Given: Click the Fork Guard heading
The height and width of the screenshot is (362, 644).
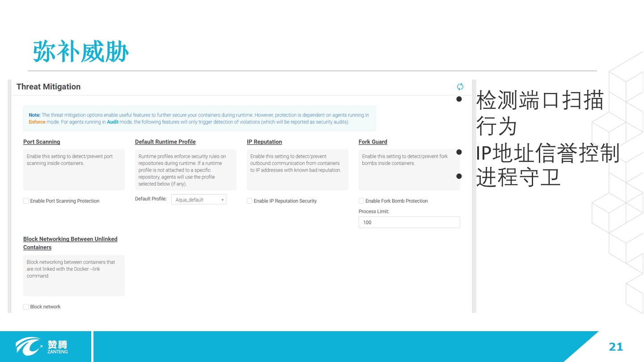Looking at the screenshot, I should pyautogui.click(x=373, y=142).
